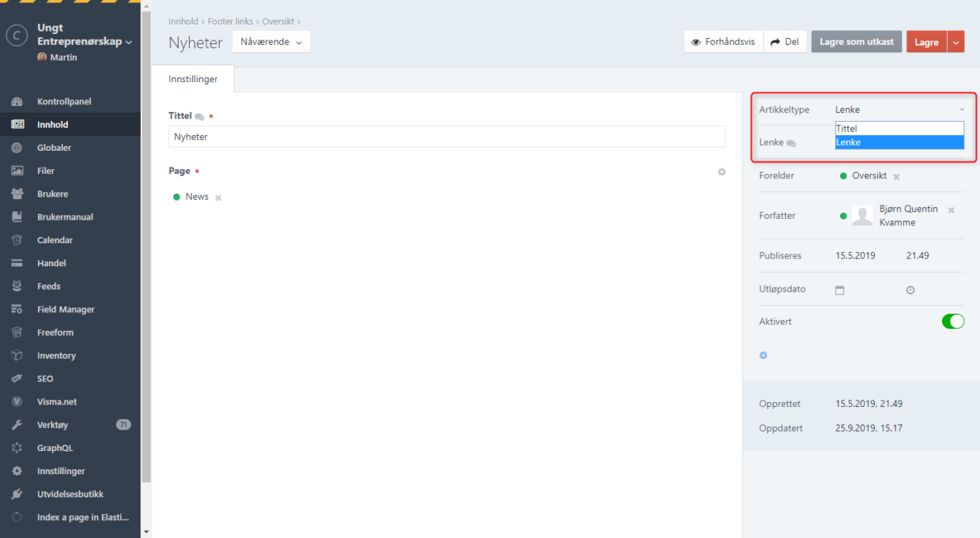Remove the News page entry
980x538 pixels.
click(218, 198)
